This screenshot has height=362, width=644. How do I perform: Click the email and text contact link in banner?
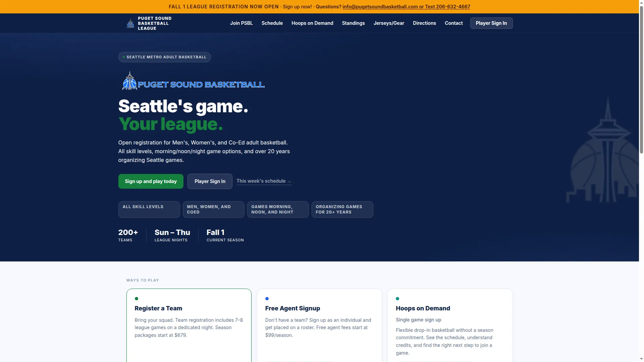(406, 7)
